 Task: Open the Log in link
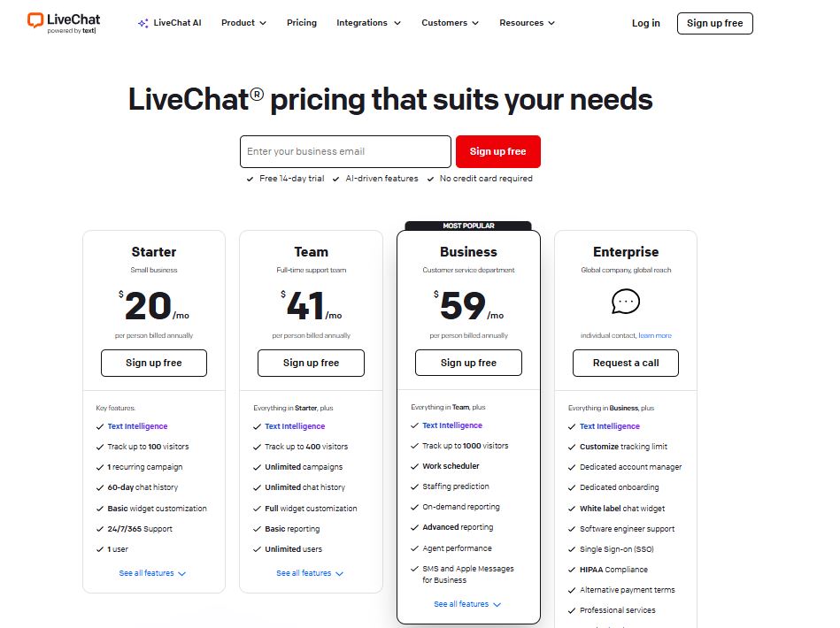(x=645, y=24)
